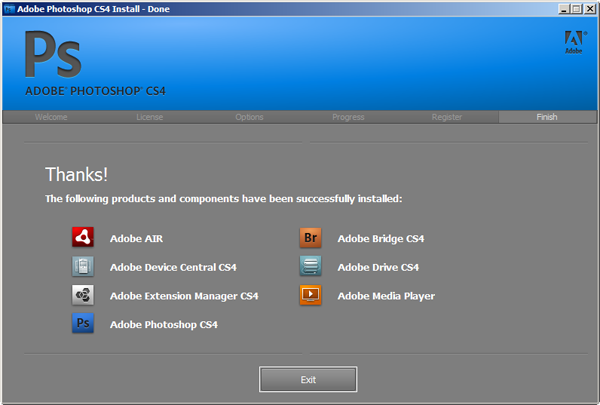
Task: Select the License step tab
Action: (x=149, y=117)
